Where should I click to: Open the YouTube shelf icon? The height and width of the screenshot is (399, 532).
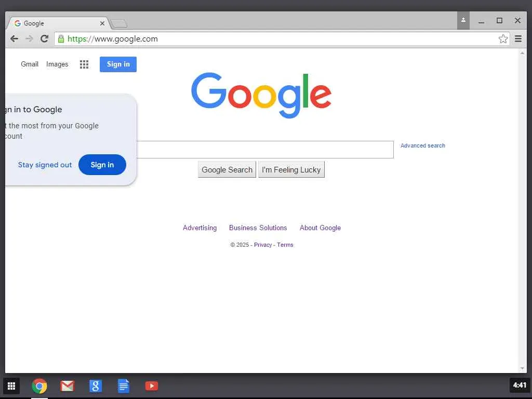pyautogui.click(x=151, y=386)
